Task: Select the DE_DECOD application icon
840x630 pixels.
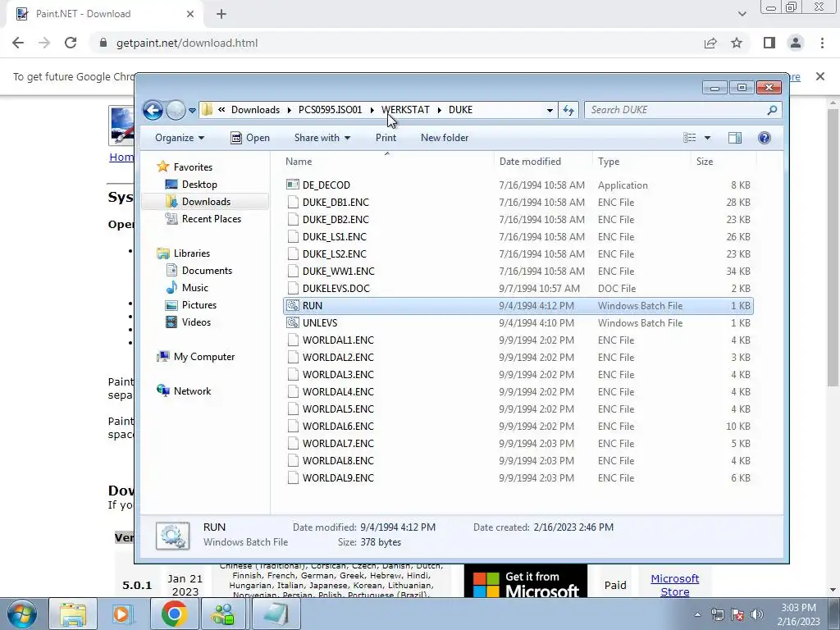Action: (x=293, y=185)
